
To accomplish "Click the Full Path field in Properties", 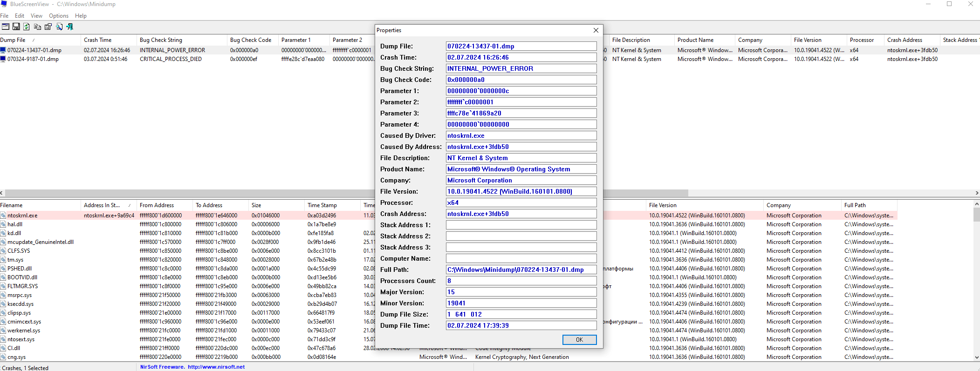I will click(x=521, y=270).
